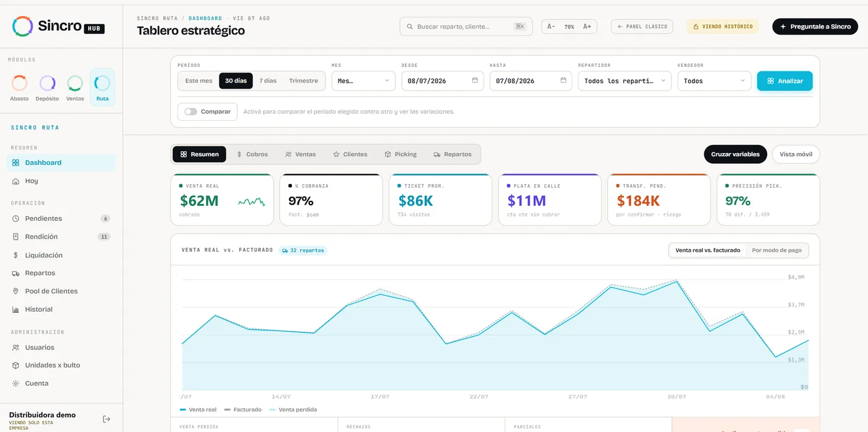868x432 pixels.
Task: Open Usuarios in the sidebar
Action: click(x=61, y=347)
